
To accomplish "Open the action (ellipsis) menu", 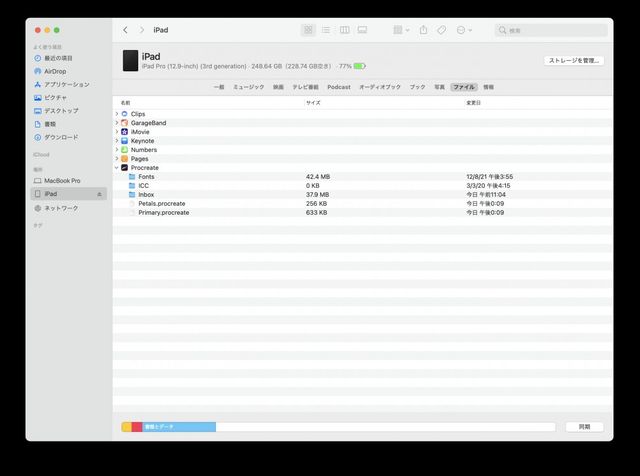I will click(464, 30).
